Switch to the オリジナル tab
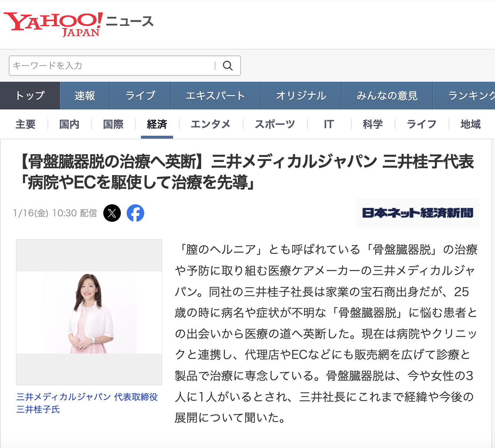The height and width of the screenshot is (448, 495). (301, 95)
